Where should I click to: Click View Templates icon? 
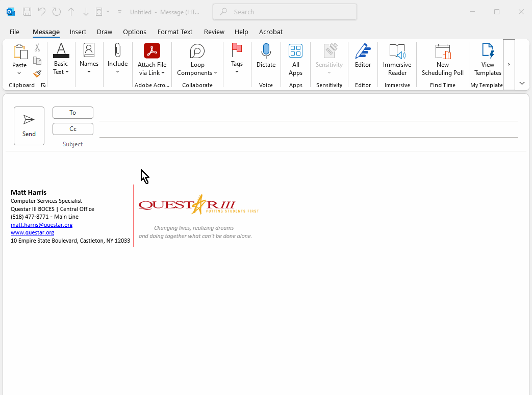click(488, 51)
